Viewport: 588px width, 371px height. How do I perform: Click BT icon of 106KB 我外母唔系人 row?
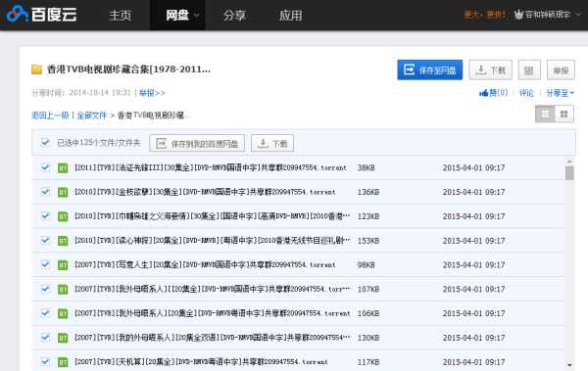point(63,313)
